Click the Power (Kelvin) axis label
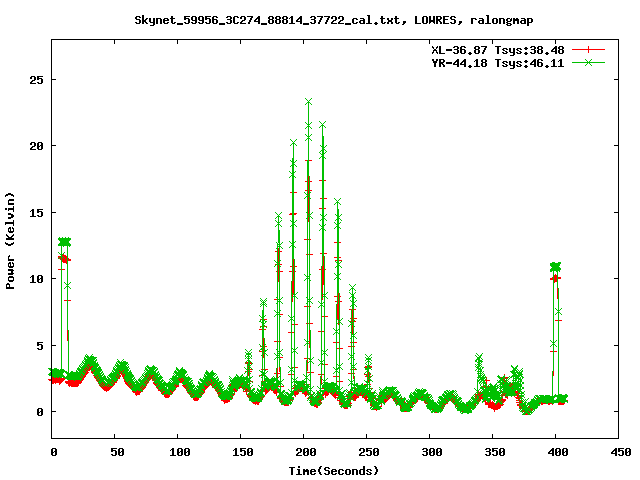The height and width of the screenshot is (480, 640). click(x=10, y=241)
